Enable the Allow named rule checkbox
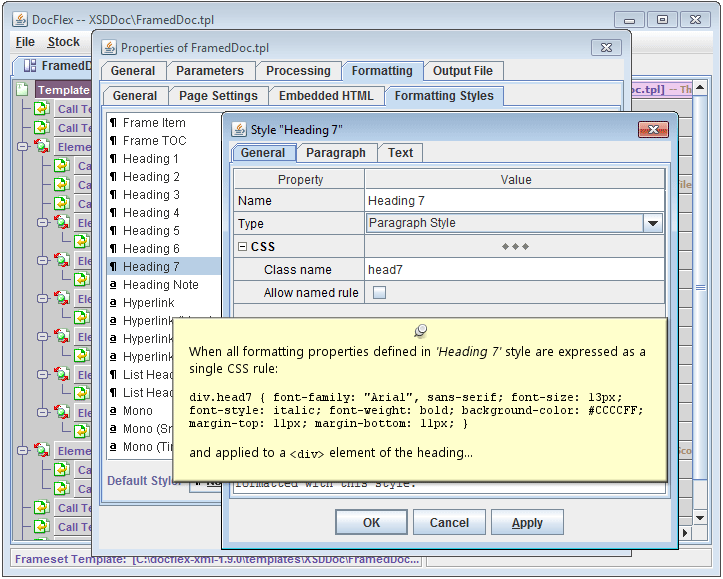This screenshot has width=723, height=579. tap(379, 293)
